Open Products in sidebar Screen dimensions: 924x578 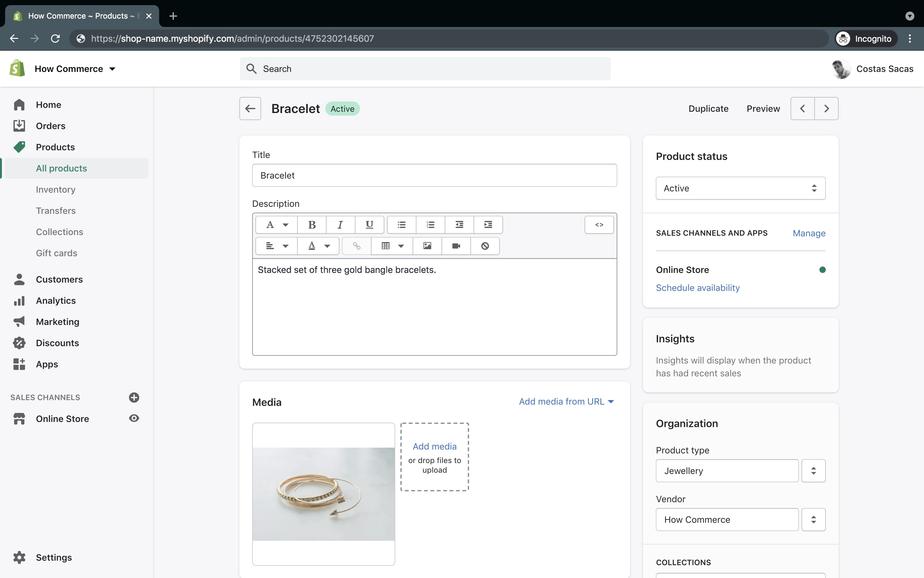point(56,147)
